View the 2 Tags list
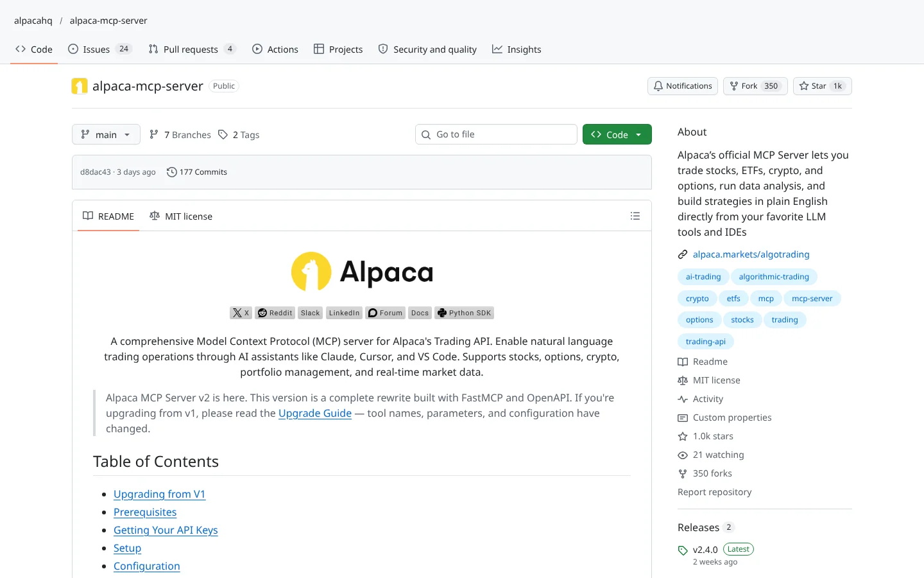Screen dimensions: 924x578 (x=239, y=135)
